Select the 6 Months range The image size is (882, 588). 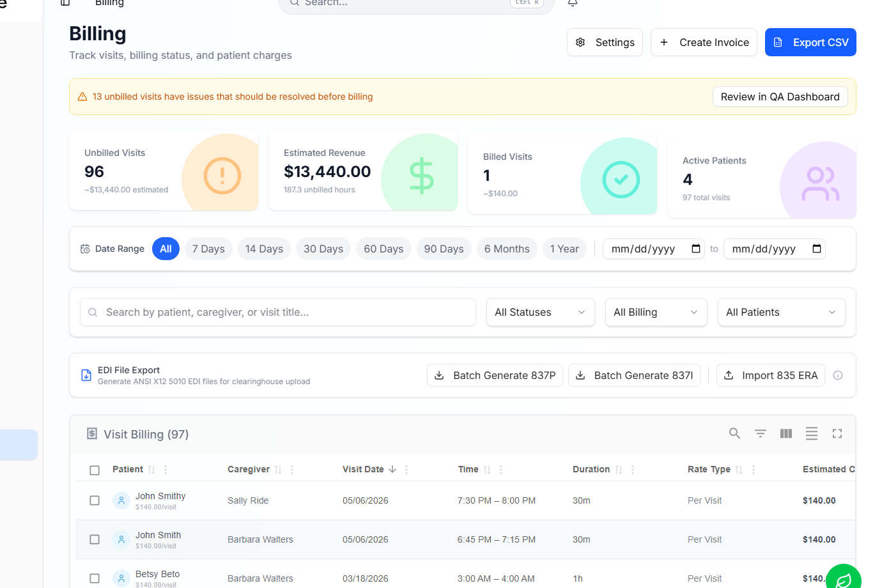coord(507,249)
